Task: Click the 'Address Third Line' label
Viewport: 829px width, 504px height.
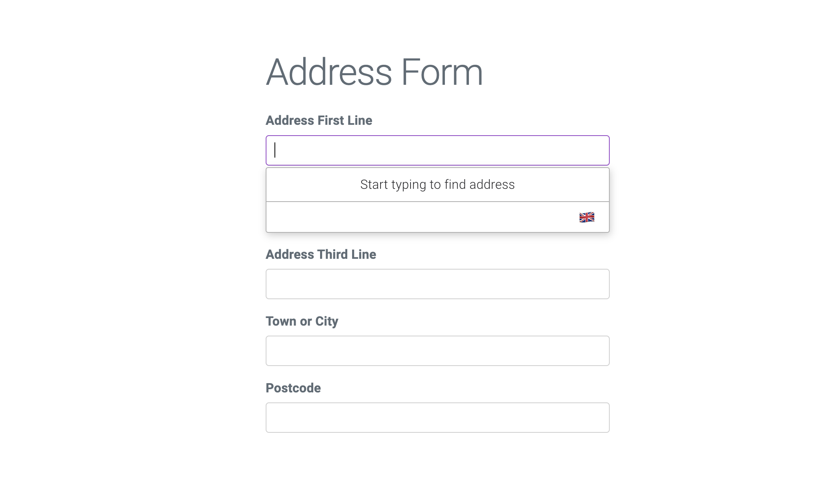Action: pos(321,254)
